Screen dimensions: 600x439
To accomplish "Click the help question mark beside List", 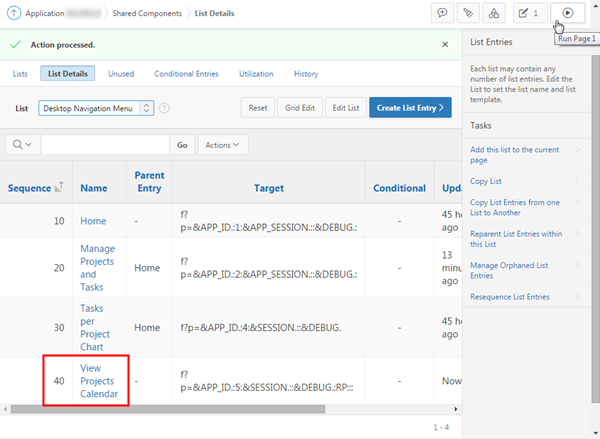I will (164, 108).
